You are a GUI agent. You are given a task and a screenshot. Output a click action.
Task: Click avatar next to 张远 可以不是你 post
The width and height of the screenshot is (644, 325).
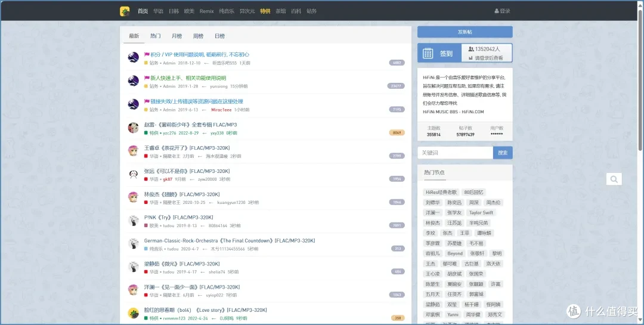(x=133, y=174)
